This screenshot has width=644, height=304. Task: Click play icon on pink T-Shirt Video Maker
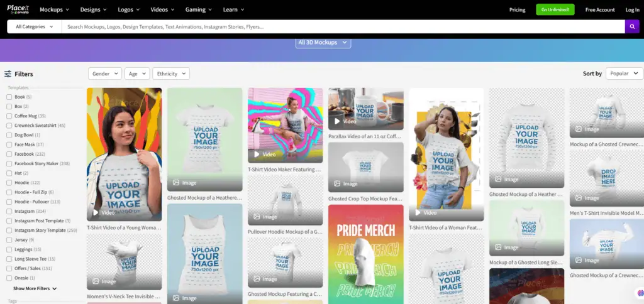(x=257, y=154)
